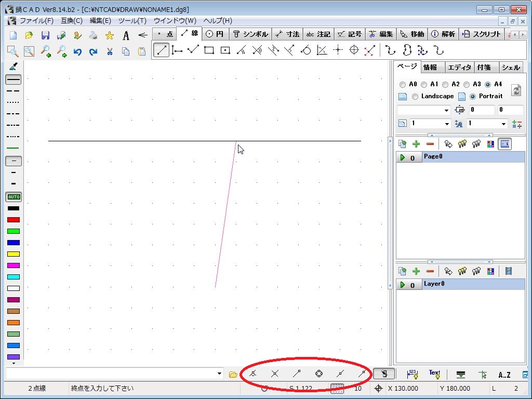The height and width of the screenshot is (399, 532).
Task: Select A3 paper size
Action: 467,85
